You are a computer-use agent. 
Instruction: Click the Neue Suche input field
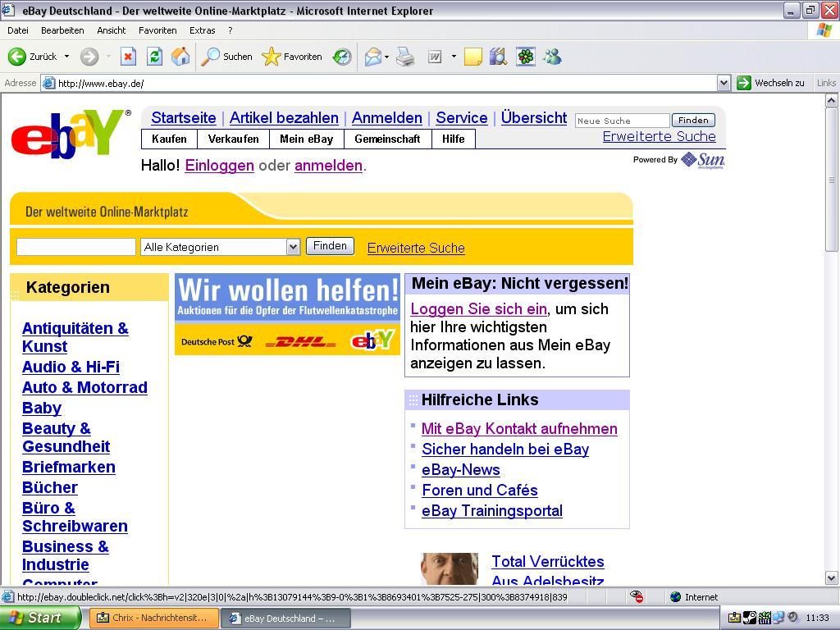point(622,121)
